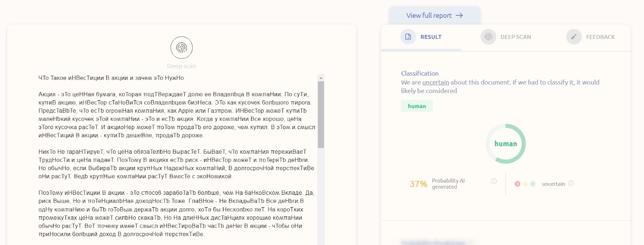The height and width of the screenshot is (245, 644).
Task: Click the text panel scrollbar thumb
Action: click(x=321, y=115)
